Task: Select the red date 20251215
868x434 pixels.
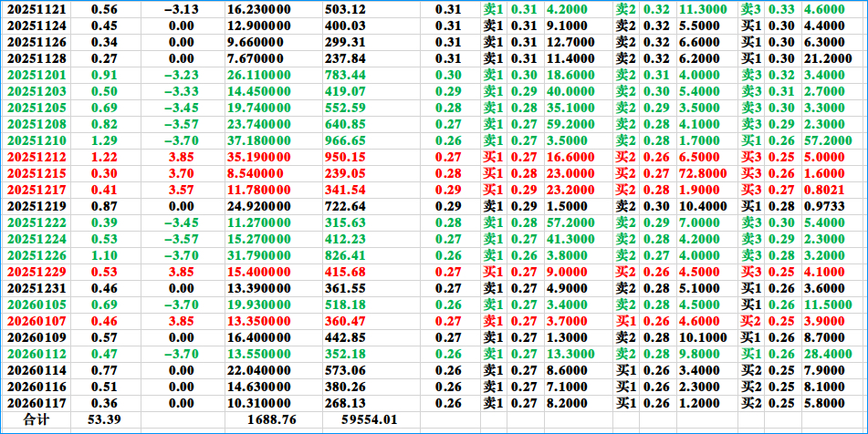Action: tap(36, 173)
